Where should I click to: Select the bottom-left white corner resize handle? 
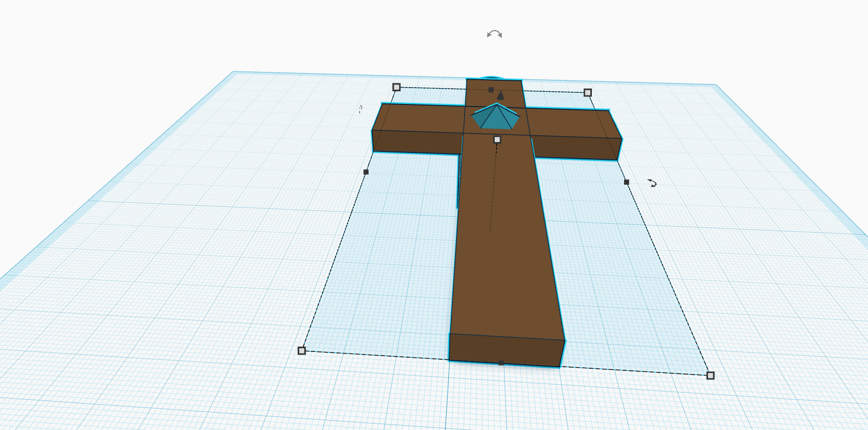pos(301,350)
